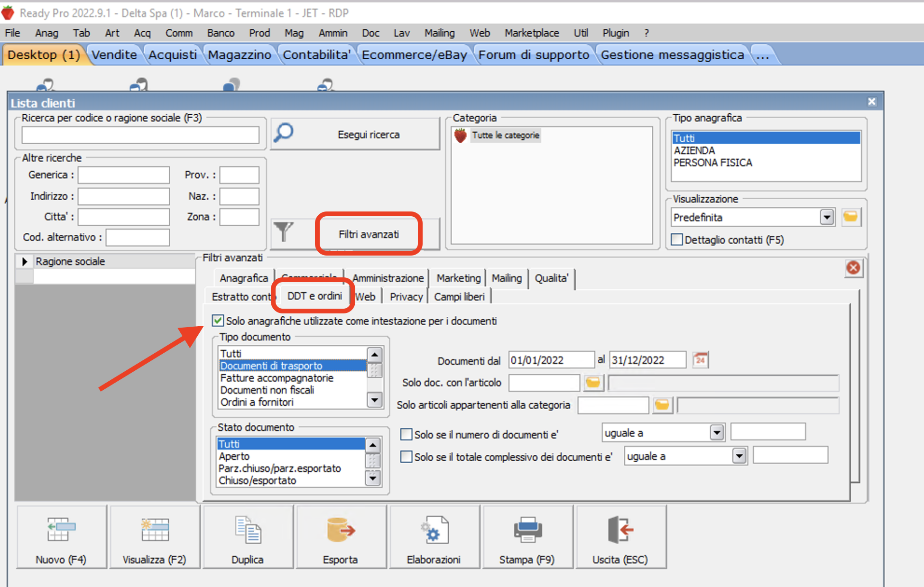Click the Esporta button
Screen dimensions: 924x587
click(341, 537)
